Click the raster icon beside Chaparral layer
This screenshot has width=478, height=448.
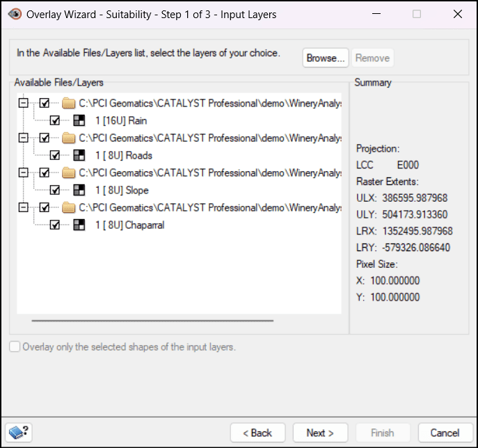pos(79,225)
